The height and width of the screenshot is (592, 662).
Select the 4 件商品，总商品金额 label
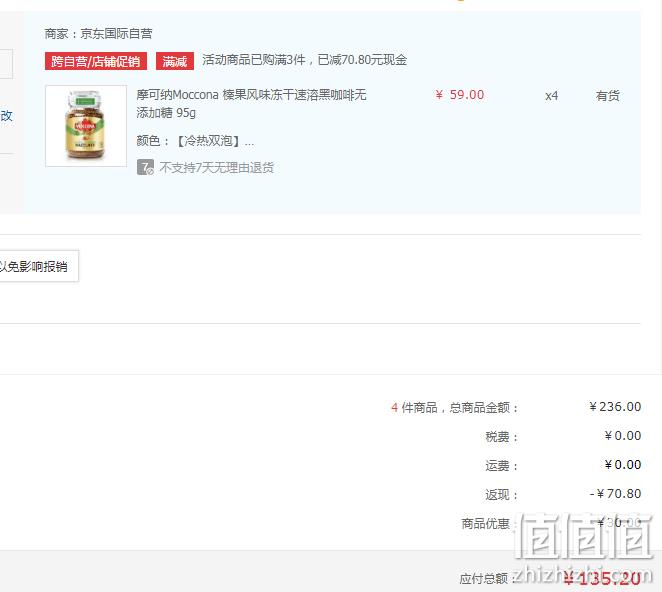pos(455,407)
